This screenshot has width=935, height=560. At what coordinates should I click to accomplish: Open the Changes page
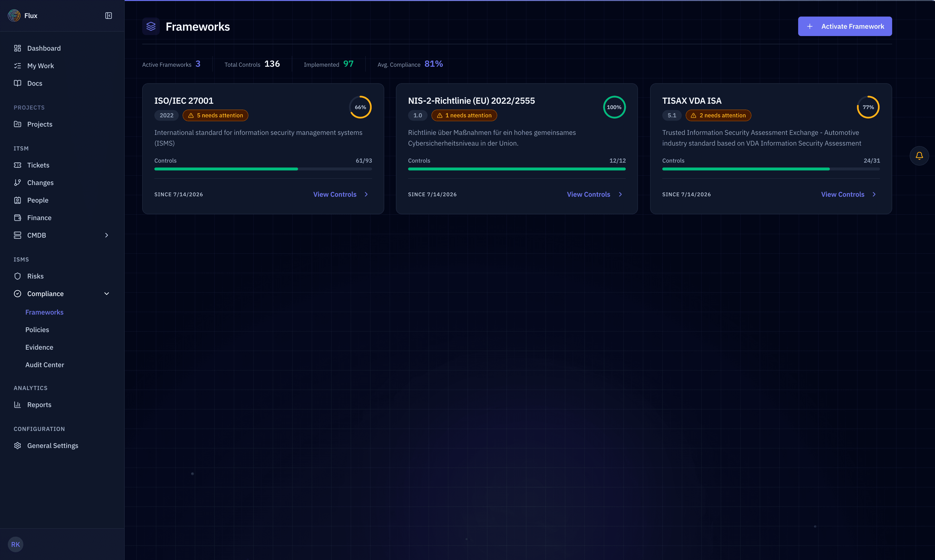click(62, 183)
